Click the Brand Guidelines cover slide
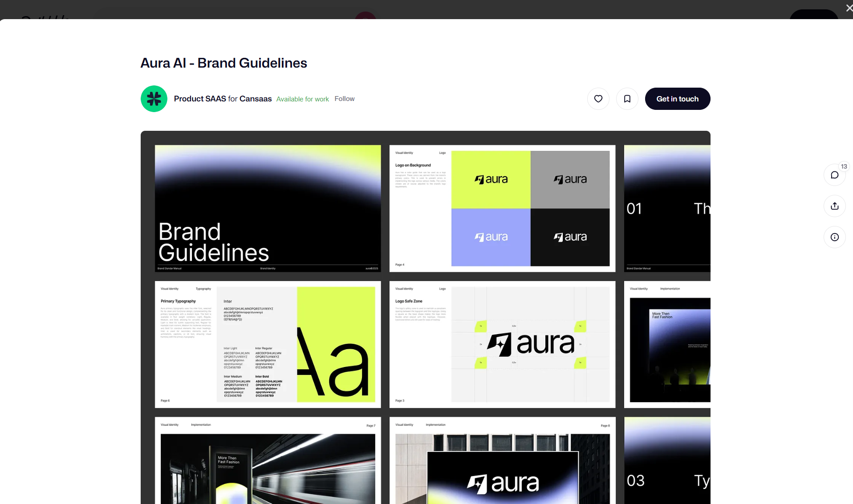Image resolution: width=853 pixels, height=504 pixels. click(268, 208)
